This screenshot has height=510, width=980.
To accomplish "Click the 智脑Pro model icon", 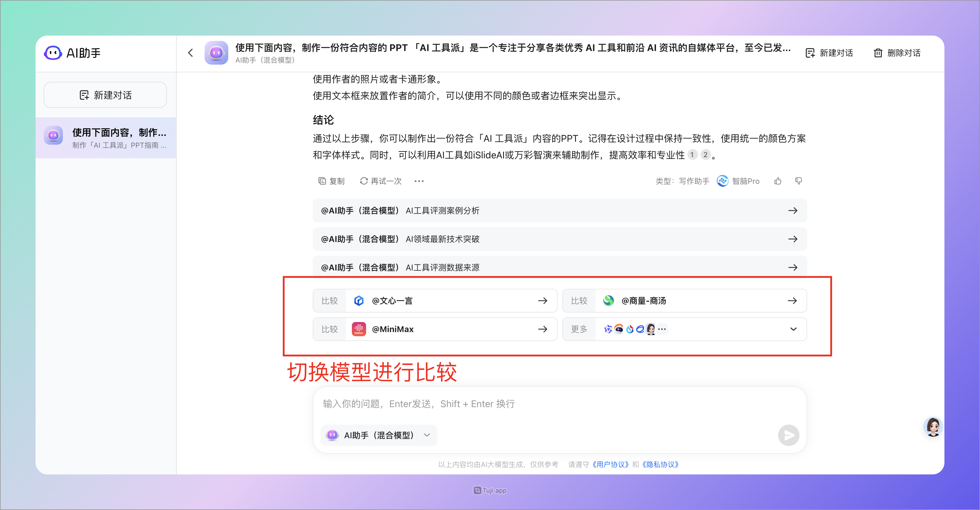I will (x=722, y=181).
